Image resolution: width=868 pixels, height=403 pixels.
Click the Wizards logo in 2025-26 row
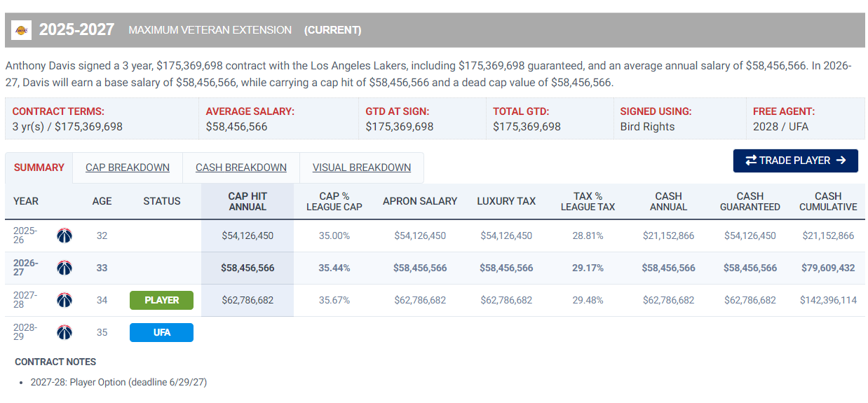pos(65,235)
